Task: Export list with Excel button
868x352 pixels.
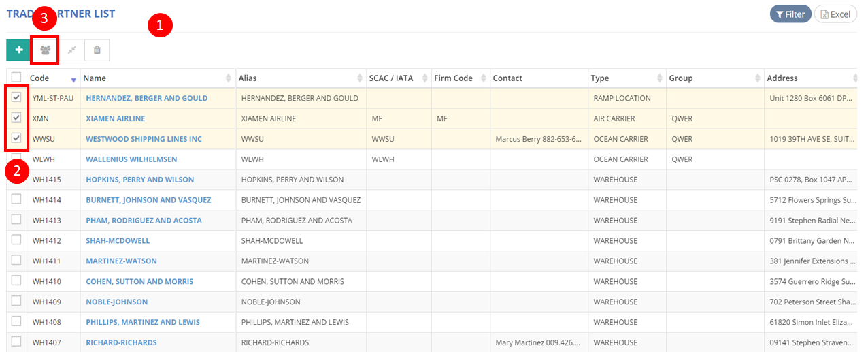Action: 835,14
